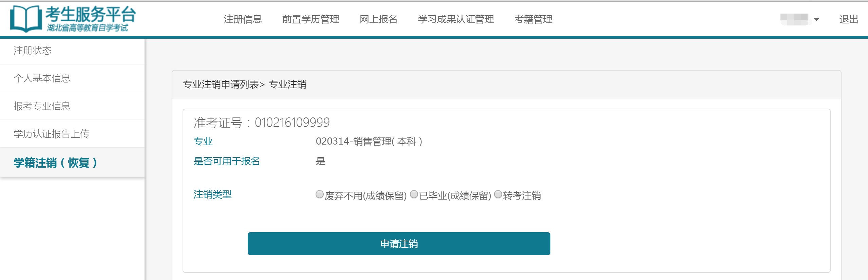Select 学籍注销（恢复）sidebar item
Screen dimensions: 868x280
coord(56,163)
